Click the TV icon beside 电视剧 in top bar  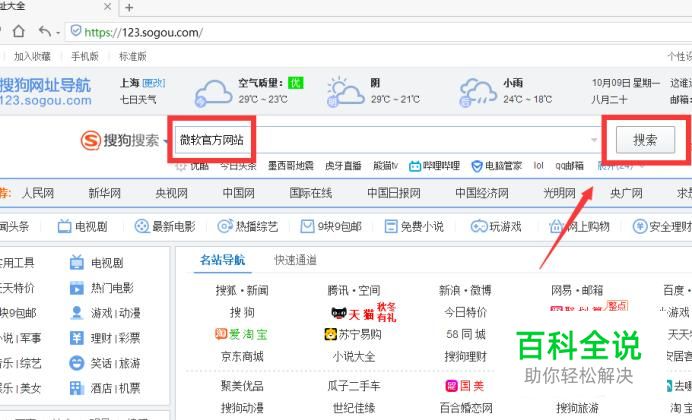(64, 226)
